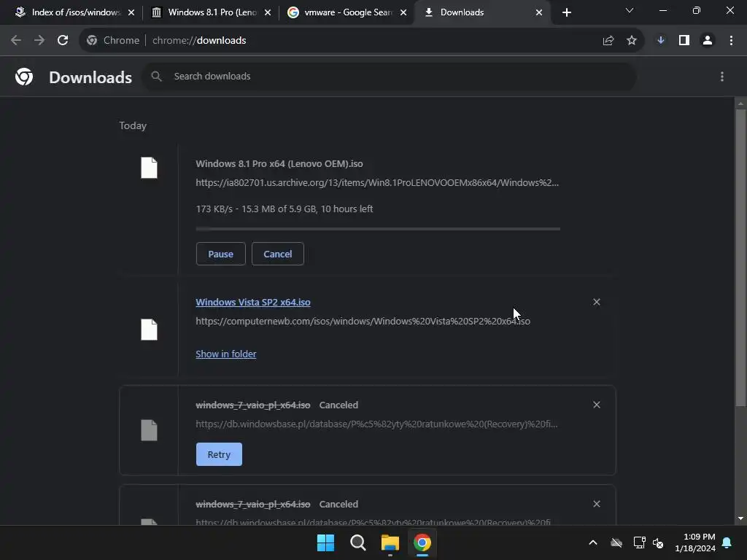Viewport: 747px width, 560px height.
Task: Remove the first canceled windows_7_vaio entry
Action: (597, 405)
